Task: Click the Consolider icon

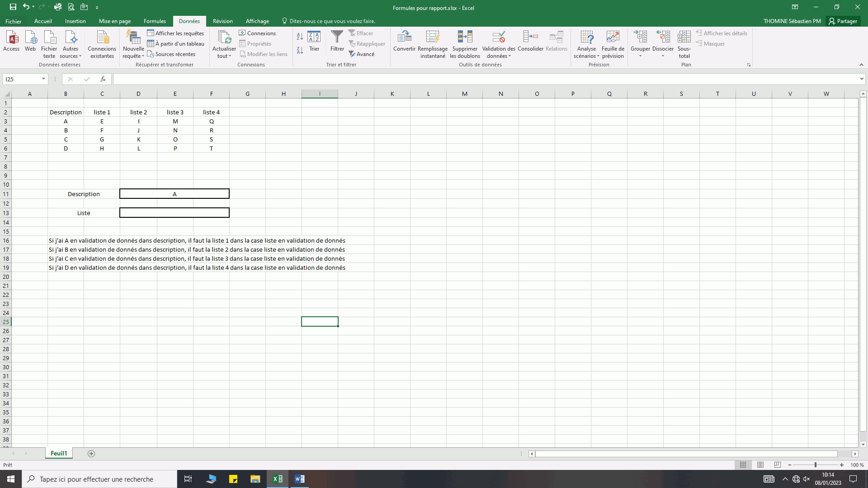Action: (x=530, y=37)
